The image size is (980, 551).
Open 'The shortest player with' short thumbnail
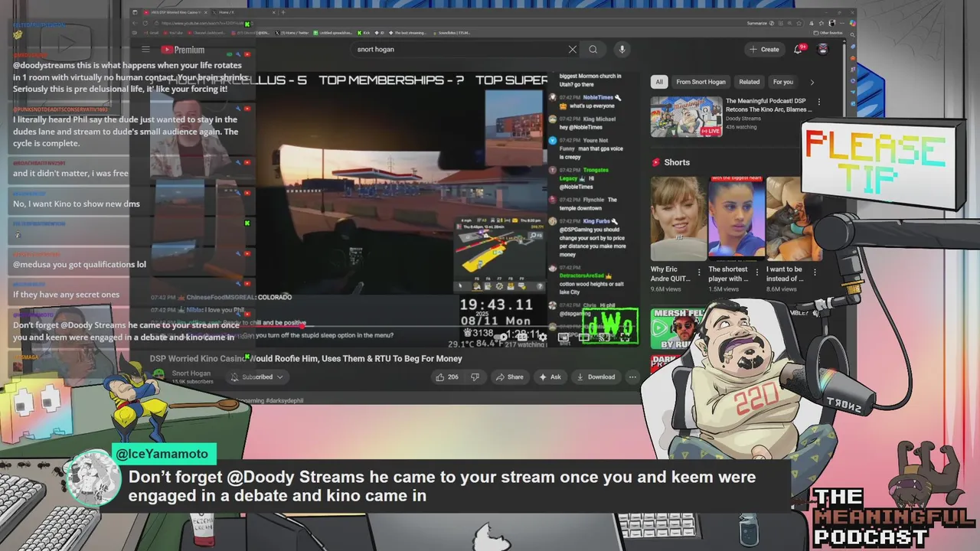[x=737, y=219]
